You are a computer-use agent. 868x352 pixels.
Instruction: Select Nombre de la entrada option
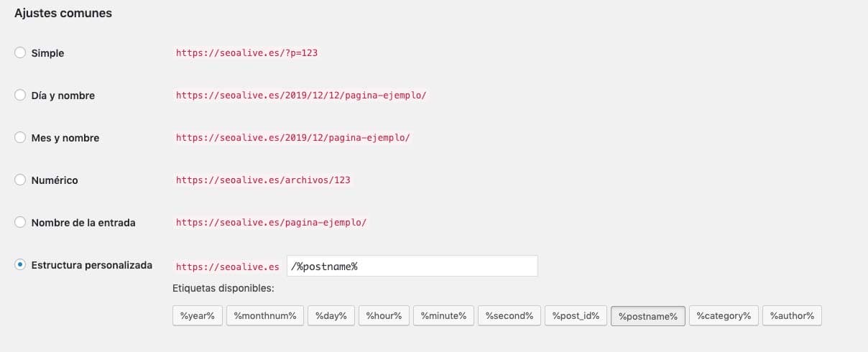[20, 222]
